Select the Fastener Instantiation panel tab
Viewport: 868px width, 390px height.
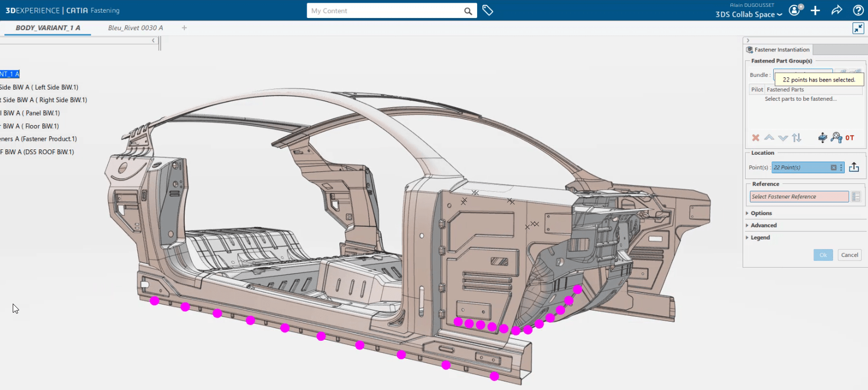click(778, 50)
